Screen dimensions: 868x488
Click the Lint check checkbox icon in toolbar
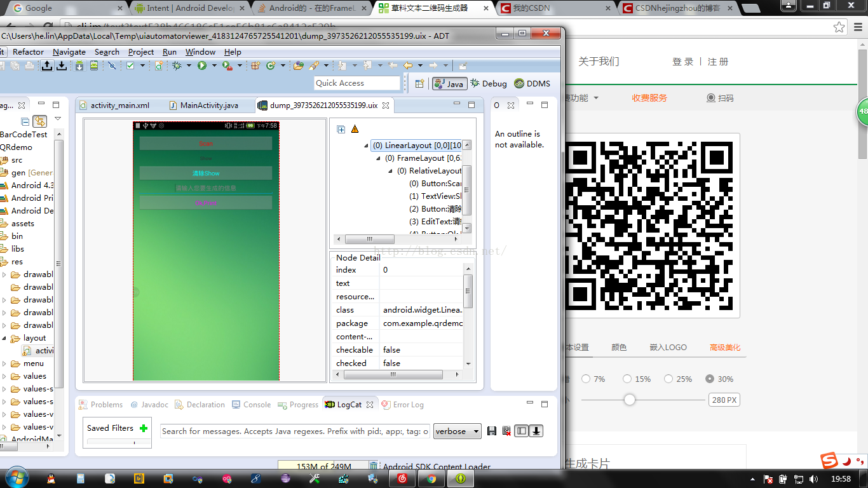coord(130,65)
